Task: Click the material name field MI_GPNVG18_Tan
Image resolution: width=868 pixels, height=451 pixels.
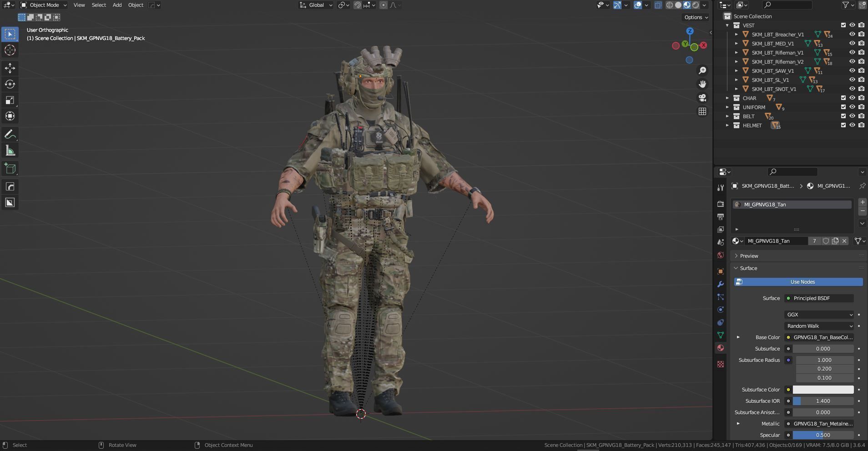Action: click(x=776, y=241)
